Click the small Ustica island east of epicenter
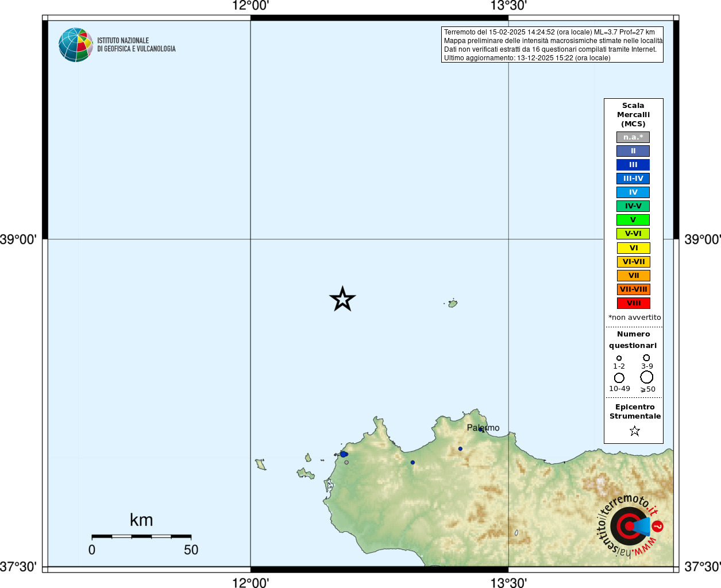Image resolution: width=721 pixels, height=588 pixels. [453, 303]
